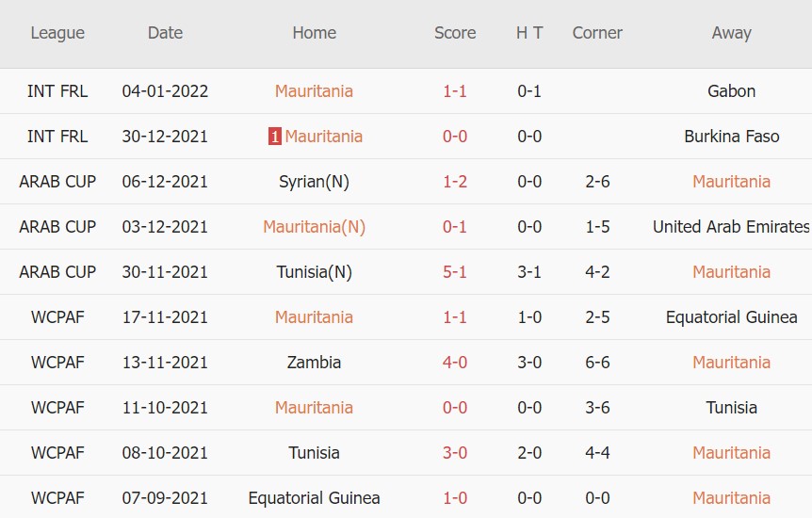
Task: Open Equatorial Guinea home team on 07-09-2021
Action: click(x=314, y=498)
